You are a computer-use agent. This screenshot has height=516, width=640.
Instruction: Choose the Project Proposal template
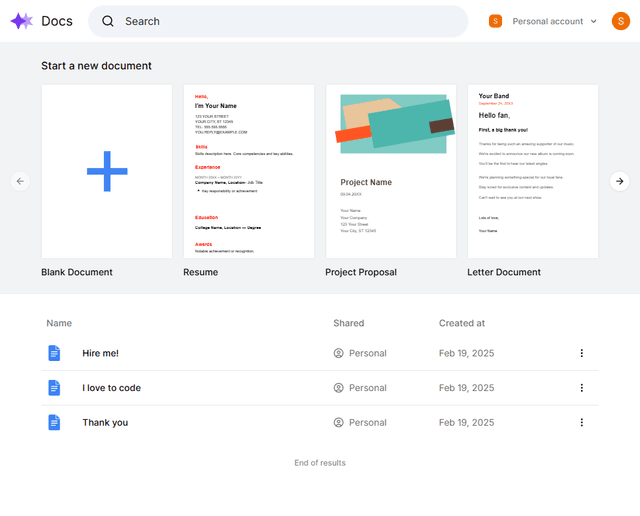(391, 171)
